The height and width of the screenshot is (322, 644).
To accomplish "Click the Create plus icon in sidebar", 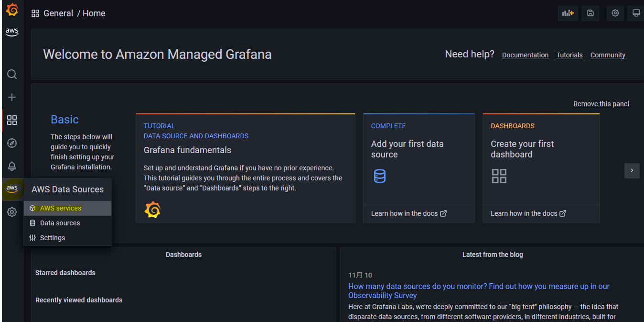I will click(x=12, y=97).
